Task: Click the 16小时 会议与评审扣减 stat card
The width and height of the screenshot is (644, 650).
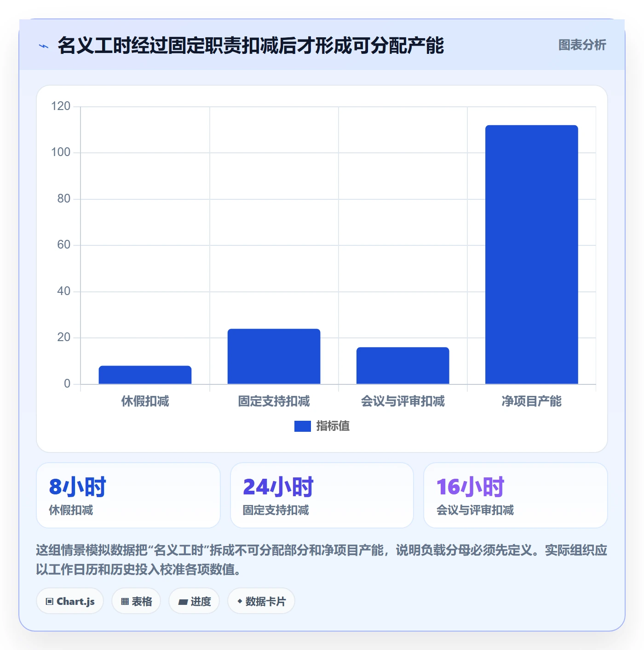Action: (516, 495)
